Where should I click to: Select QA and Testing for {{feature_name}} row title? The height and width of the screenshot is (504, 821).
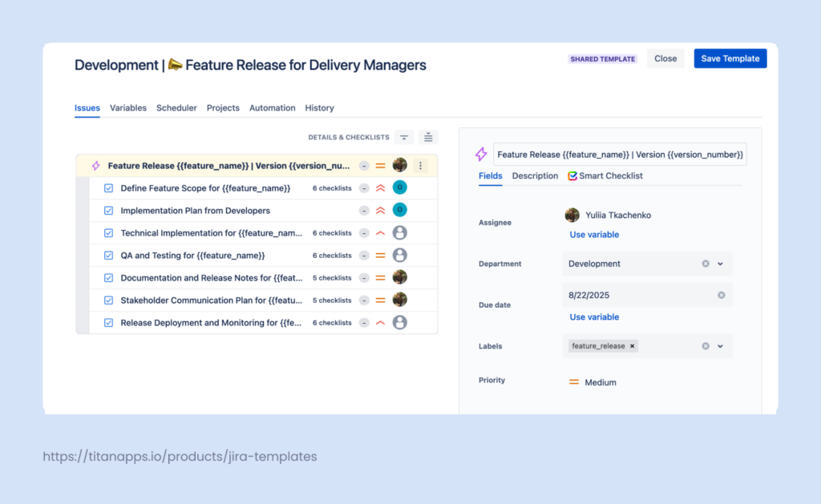[192, 256]
